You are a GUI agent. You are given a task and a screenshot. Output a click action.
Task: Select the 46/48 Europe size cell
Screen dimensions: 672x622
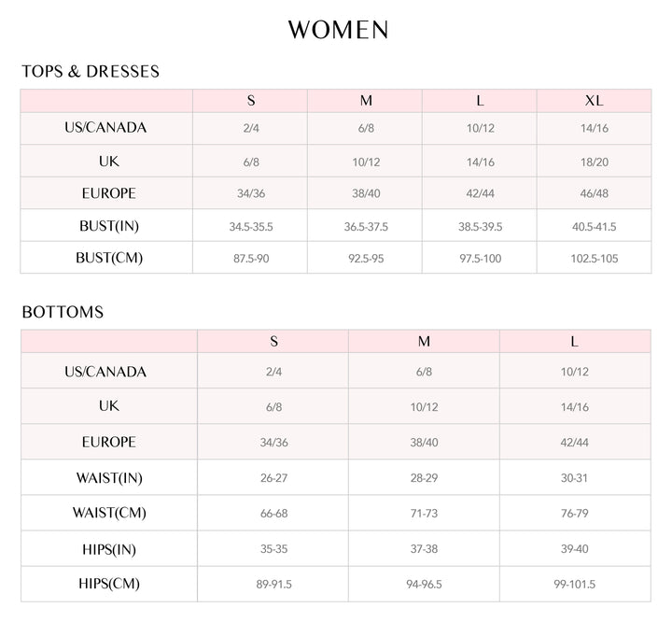tap(594, 193)
